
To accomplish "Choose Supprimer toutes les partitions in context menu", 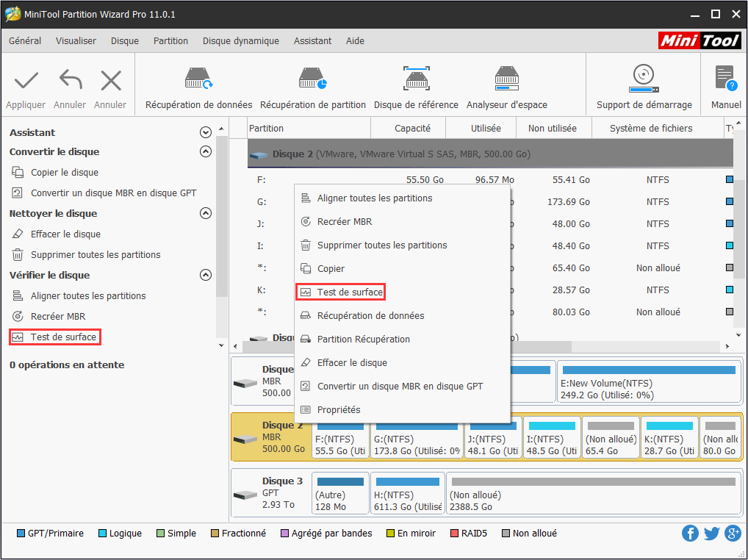I will [402, 245].
